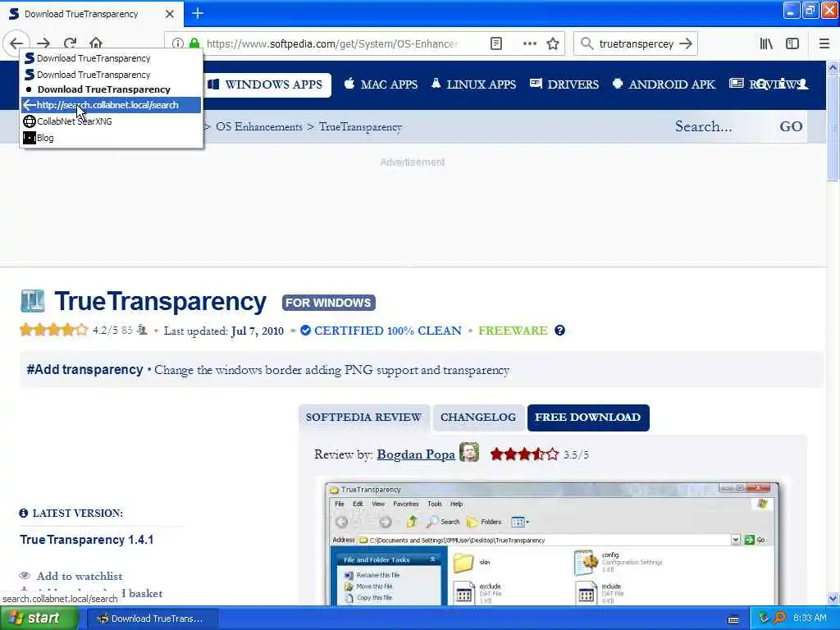Click the GO search button
Viewport: 840px width, 630px height.
coord(791,126)
